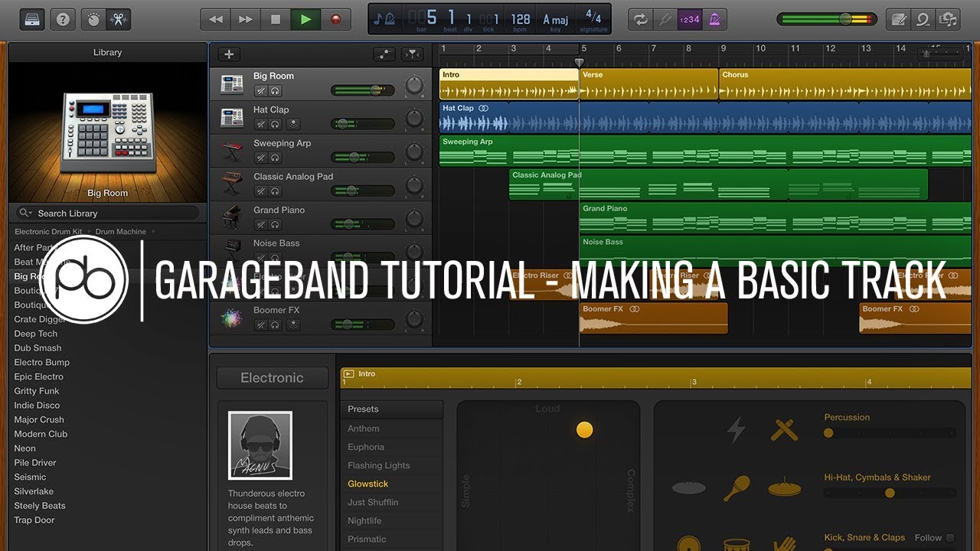980x551 pixels.
Task: Toggle the Catch Playhead button
Action: (412, 54)
